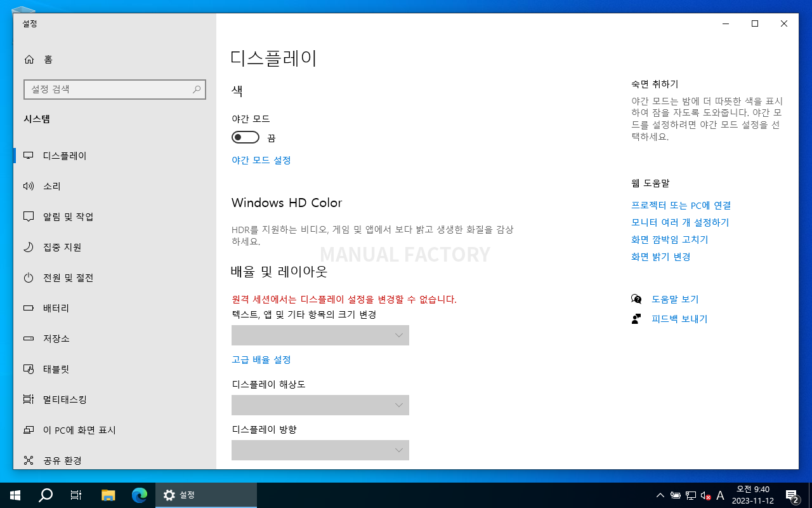Click the muted volume tray icon
The height and width of the screenshot is (508, 812).
point(705,495)
